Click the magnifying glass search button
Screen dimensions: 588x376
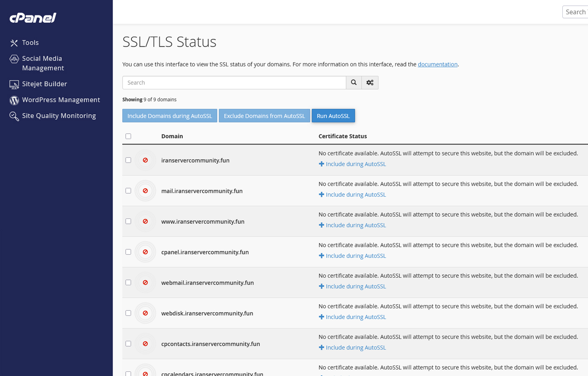click(x=354, y=83)
